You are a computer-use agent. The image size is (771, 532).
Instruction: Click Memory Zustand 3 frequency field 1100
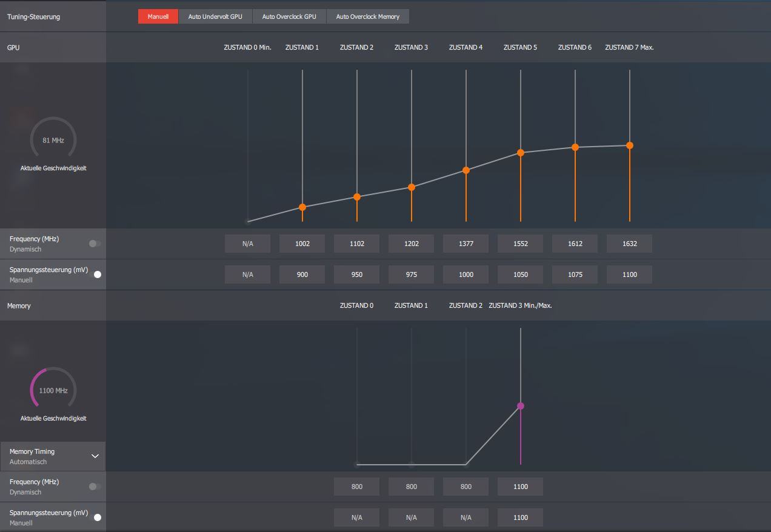521,487
